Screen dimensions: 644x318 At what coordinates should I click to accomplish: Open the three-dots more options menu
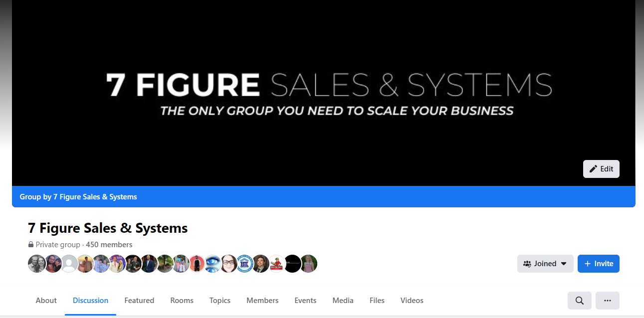click(x=608, y=301)
